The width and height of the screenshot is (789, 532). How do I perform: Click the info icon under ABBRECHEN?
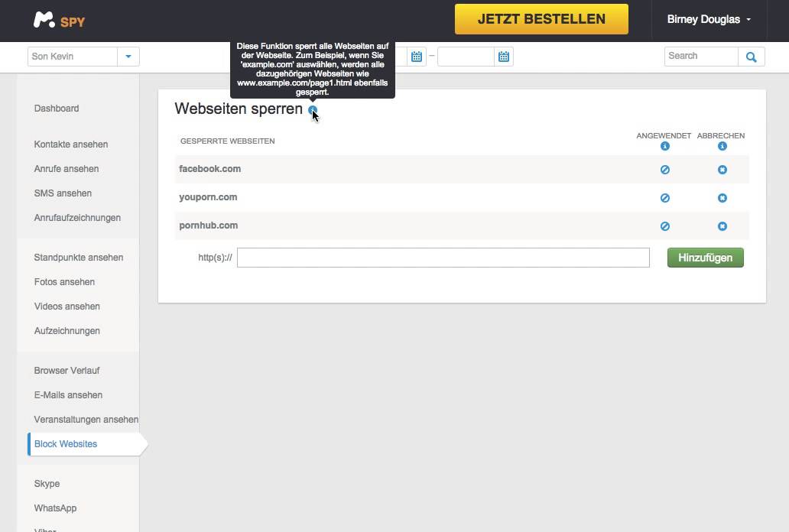[x=722, y=146]
